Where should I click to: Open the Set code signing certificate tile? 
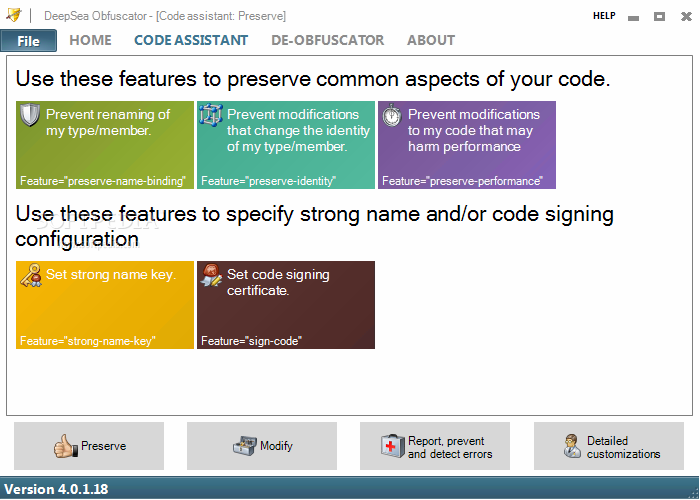tap(286, 305)
